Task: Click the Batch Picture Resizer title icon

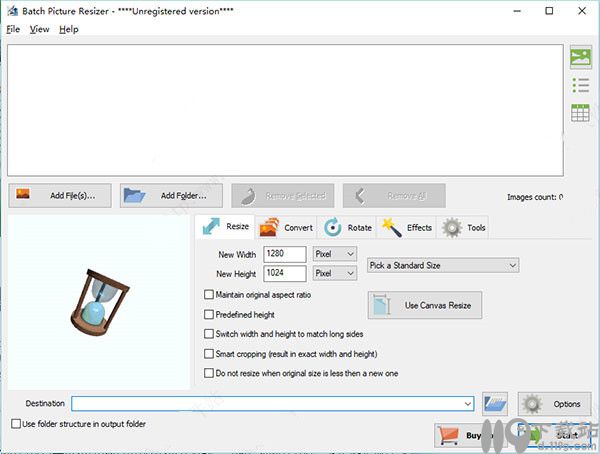Action: tap(13, 11)
